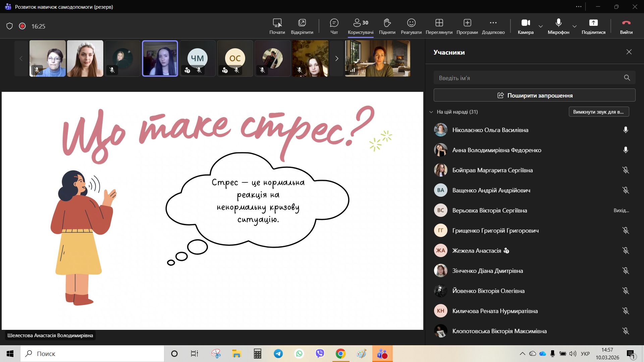Open the React (Реагувати) emoji menu
Viewport: 644px width, 362px height.
(411, 26)
